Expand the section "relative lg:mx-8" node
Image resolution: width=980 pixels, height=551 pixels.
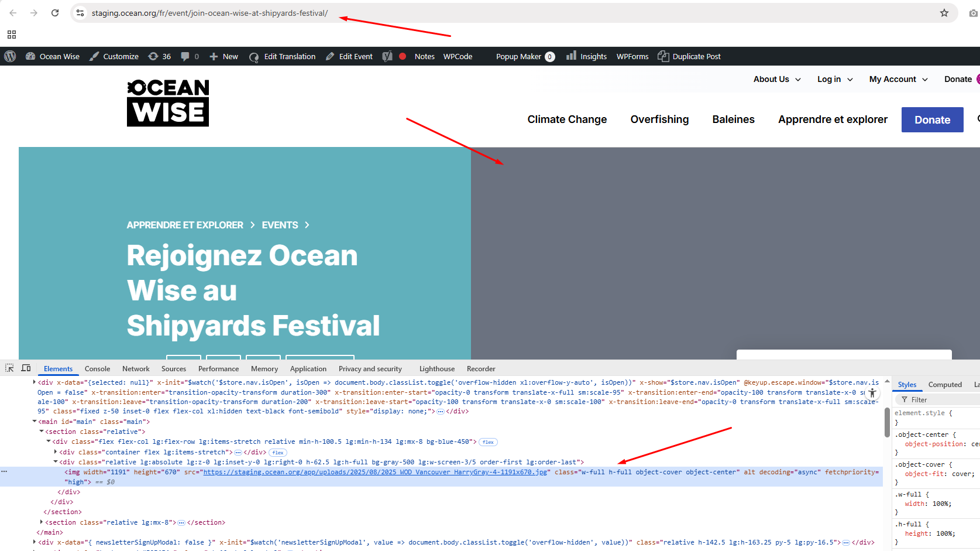tap(42, 522)
